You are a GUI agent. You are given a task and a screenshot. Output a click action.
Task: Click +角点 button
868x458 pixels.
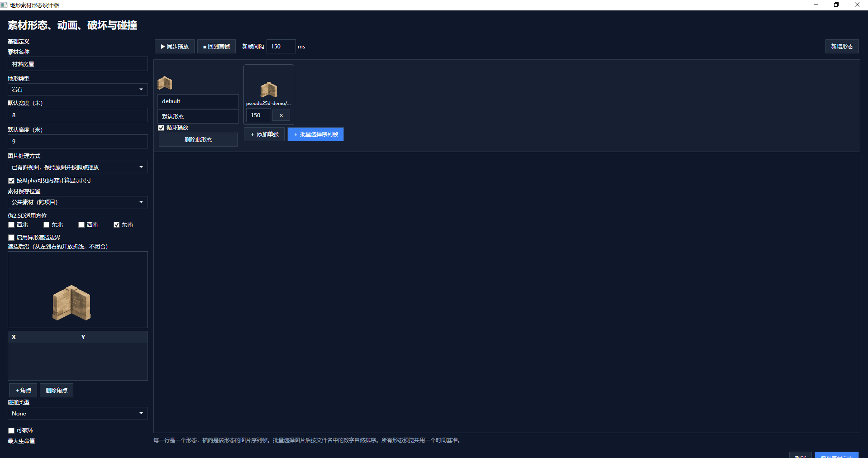click(23, 391)
